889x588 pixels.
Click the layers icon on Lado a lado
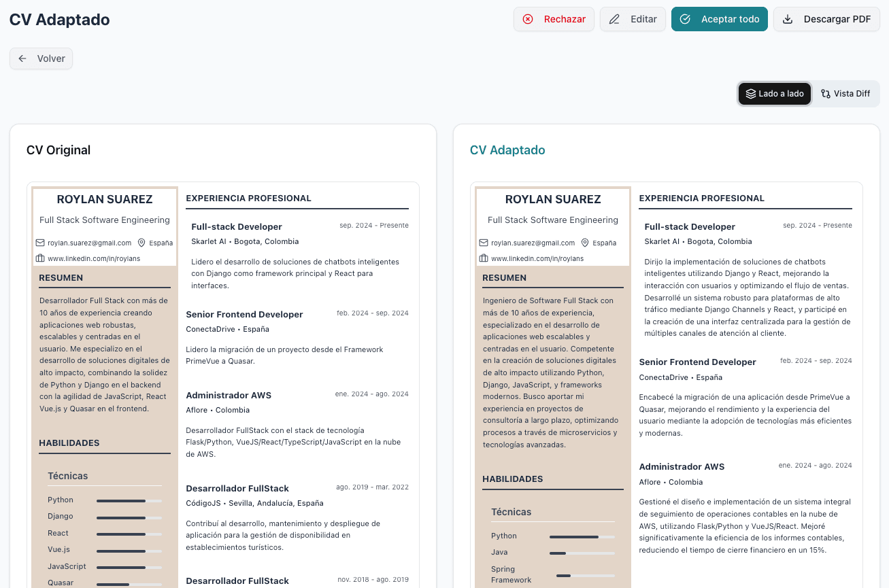click(751, 93)
